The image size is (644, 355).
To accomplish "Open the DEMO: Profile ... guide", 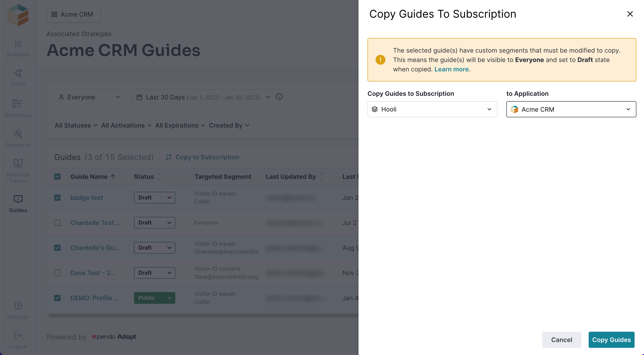I will pos(95,298).
